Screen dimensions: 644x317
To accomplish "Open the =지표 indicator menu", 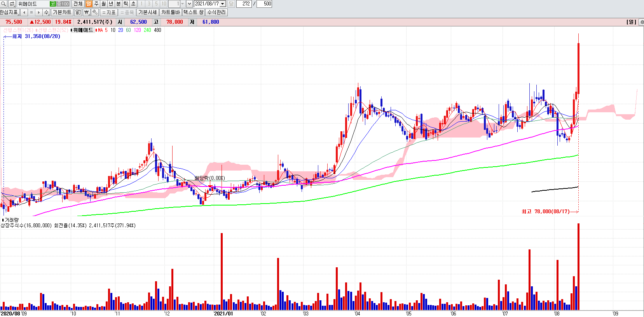I will (109, 12).
